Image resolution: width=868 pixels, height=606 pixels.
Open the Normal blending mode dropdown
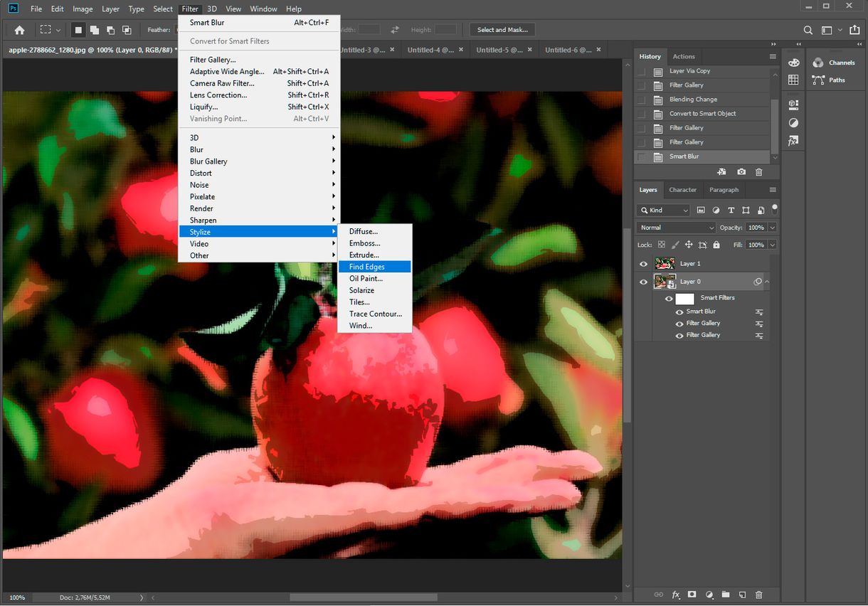click(x=674, y=227)
